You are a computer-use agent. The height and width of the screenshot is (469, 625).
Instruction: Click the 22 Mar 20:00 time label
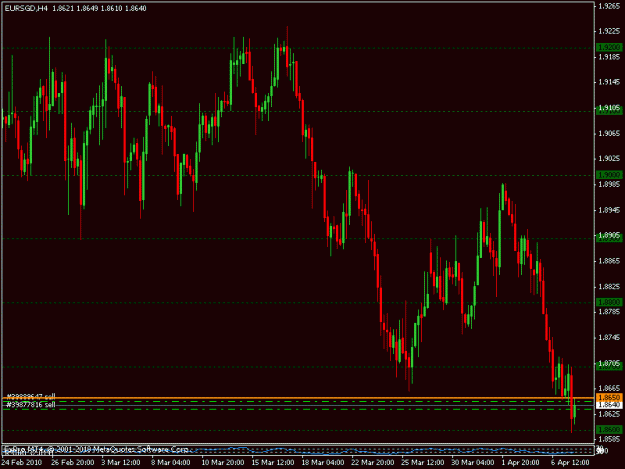[x=373, y=462]
